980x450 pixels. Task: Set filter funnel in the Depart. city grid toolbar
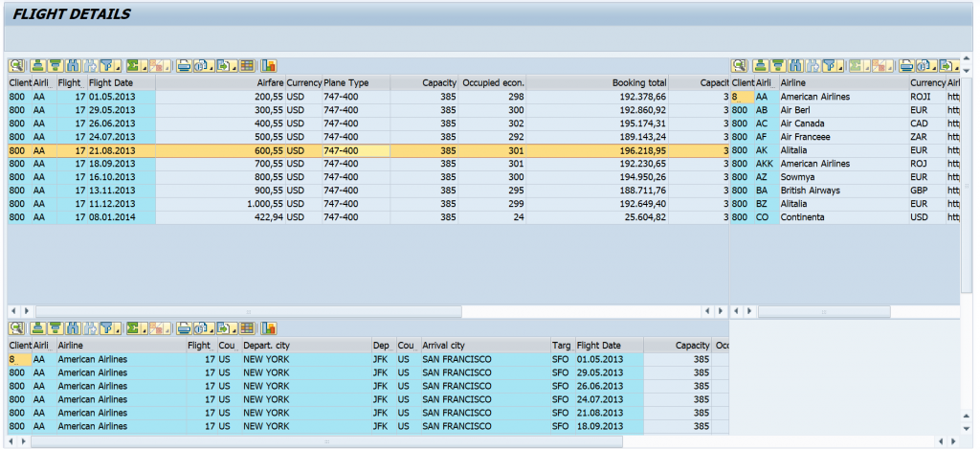point(107,328)
